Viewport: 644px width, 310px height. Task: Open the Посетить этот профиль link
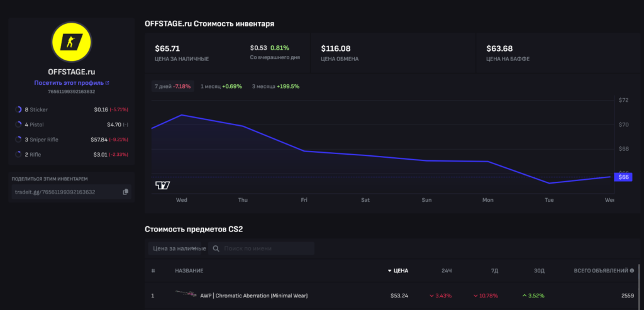coord(71,83)
